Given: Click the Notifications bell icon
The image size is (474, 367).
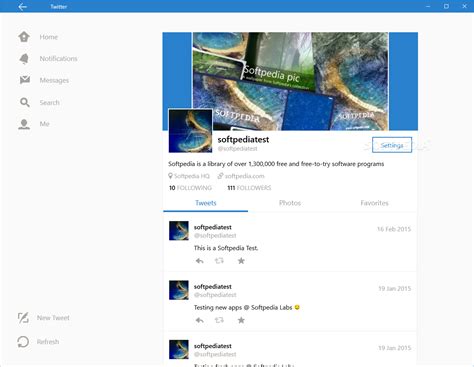Looking at the screenshot, I should (x=24, y=59).
